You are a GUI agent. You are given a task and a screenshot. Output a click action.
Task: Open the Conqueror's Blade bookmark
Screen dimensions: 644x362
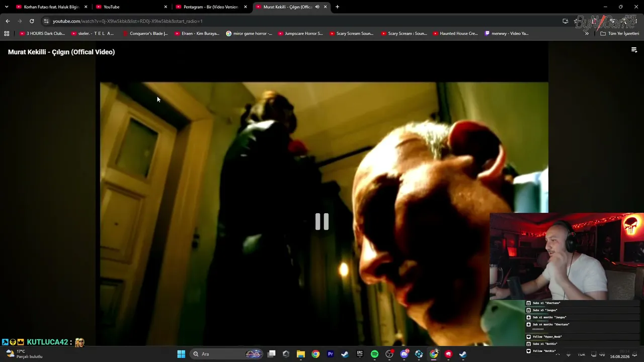pos(145,34)
